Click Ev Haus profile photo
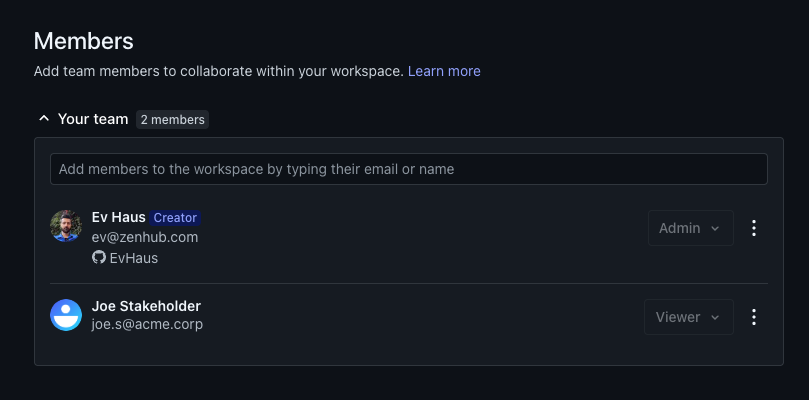Screen dimensions: 809x400 pos(66,226)
